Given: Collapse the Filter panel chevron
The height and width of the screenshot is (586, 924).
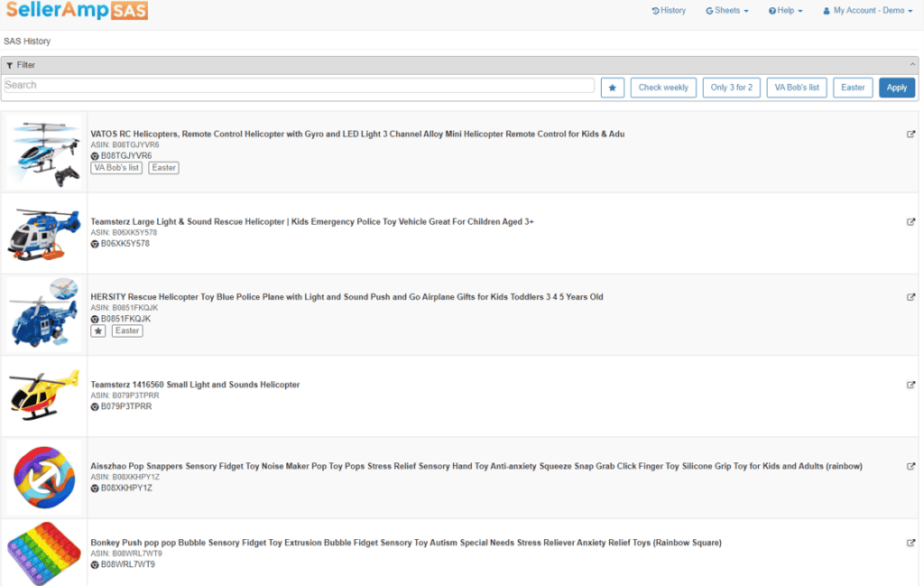Looking at the screenshot, I should point(912,65).
